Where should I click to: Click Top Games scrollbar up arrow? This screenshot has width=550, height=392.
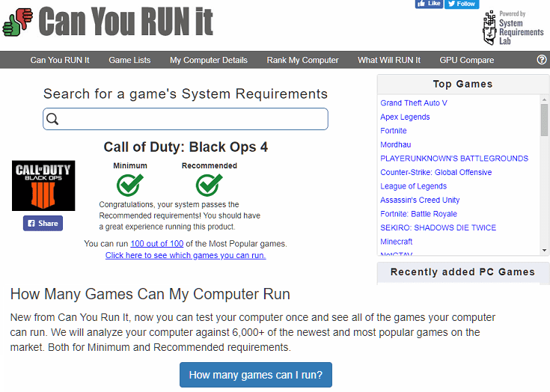pyautogui.click(x=544, y=99)
